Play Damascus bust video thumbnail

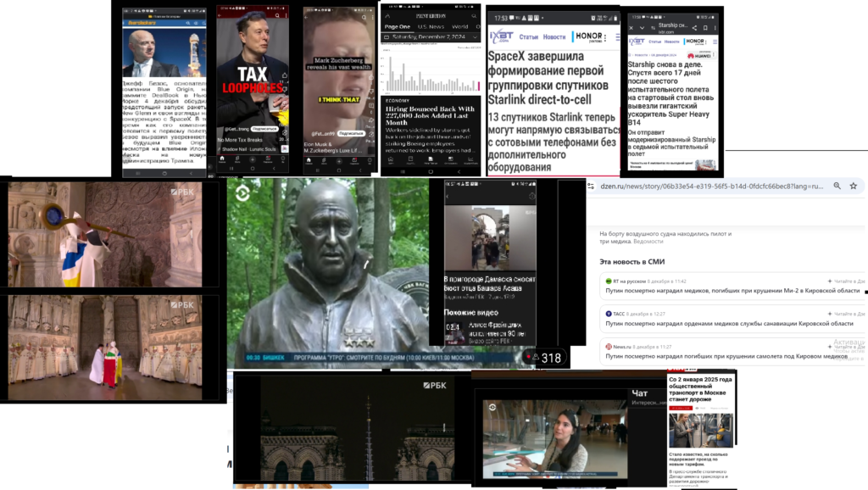tap(490, 237)
